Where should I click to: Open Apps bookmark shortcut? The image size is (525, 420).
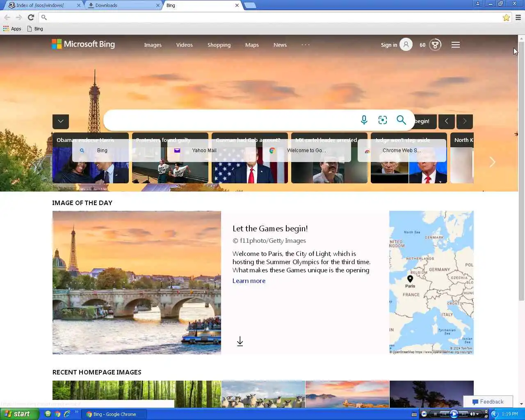12,29
